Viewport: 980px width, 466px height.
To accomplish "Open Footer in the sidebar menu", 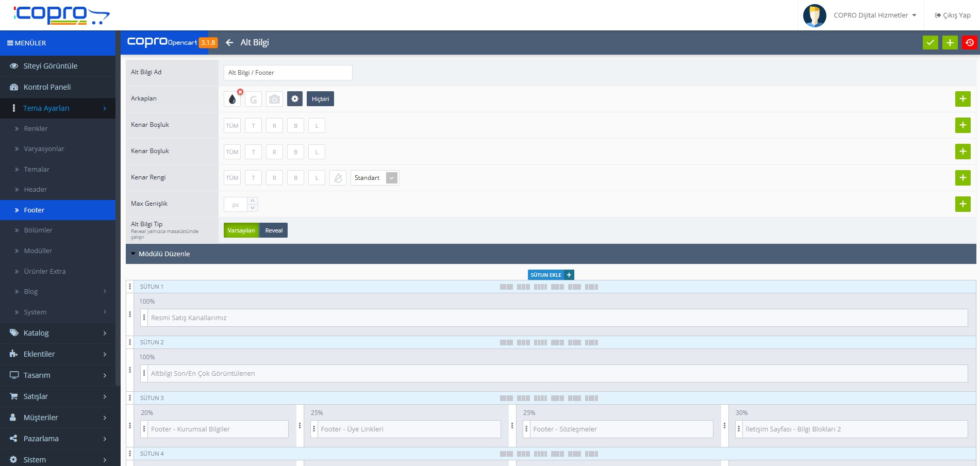I will (x=34, y=210).
